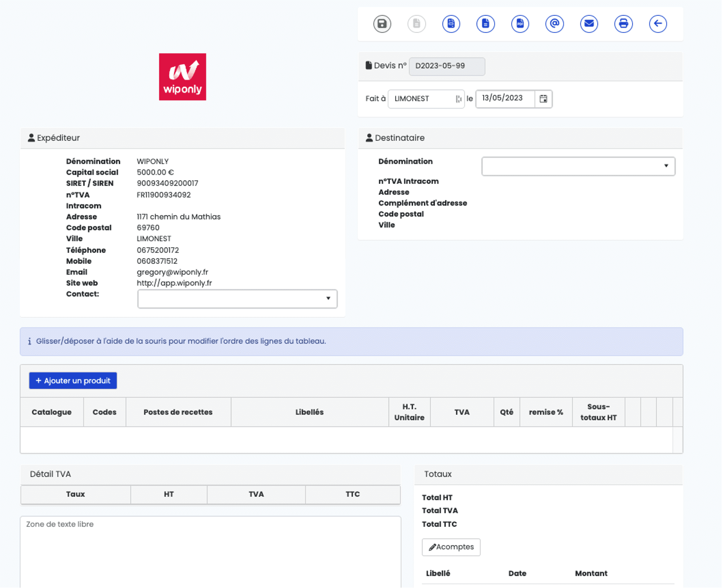Viewport: 722px width, 588px height.
Task: Click the 'remise %' column header
Action: [546, 412]
